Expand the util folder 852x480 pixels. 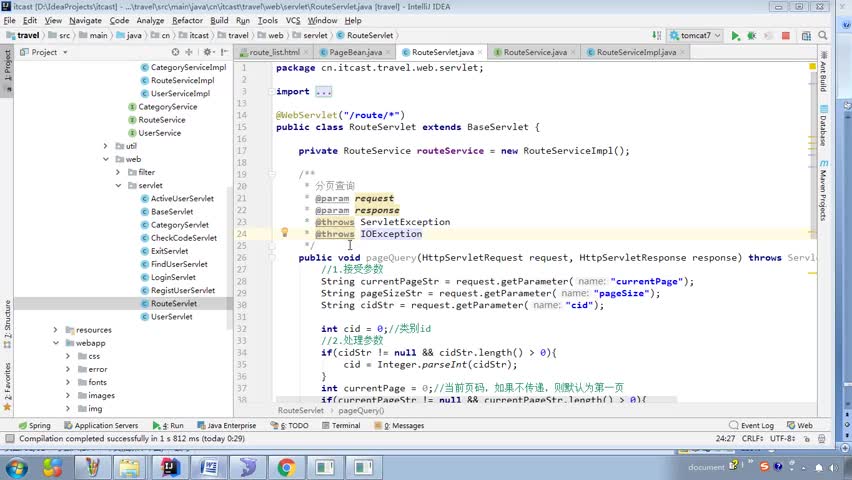(105, 146)
